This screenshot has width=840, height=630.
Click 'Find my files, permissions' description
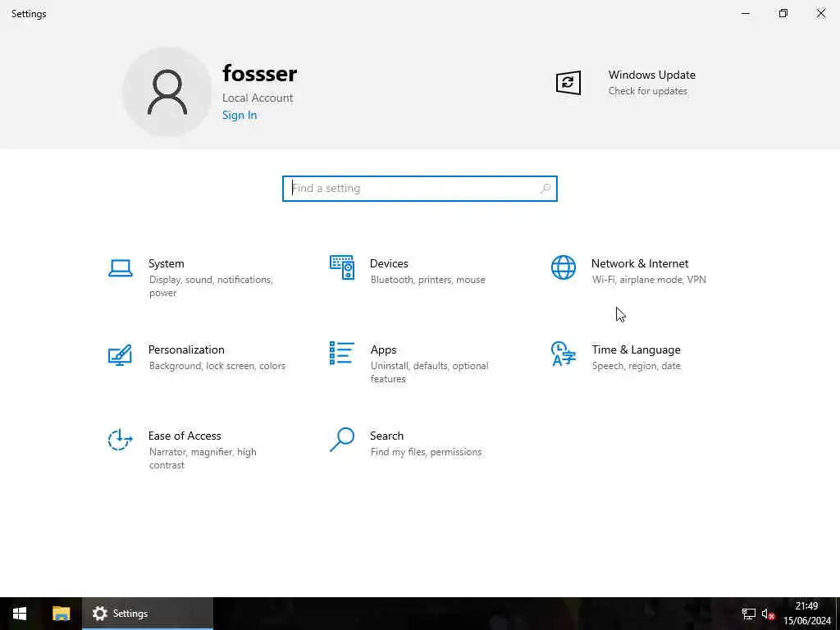(427, 452)
